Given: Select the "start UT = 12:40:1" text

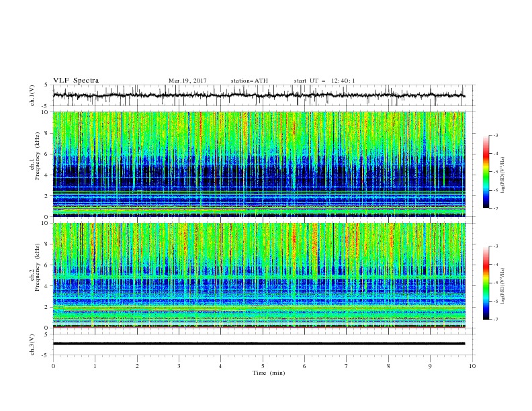Looking at the screenshot, I should (x=324, y=81).
